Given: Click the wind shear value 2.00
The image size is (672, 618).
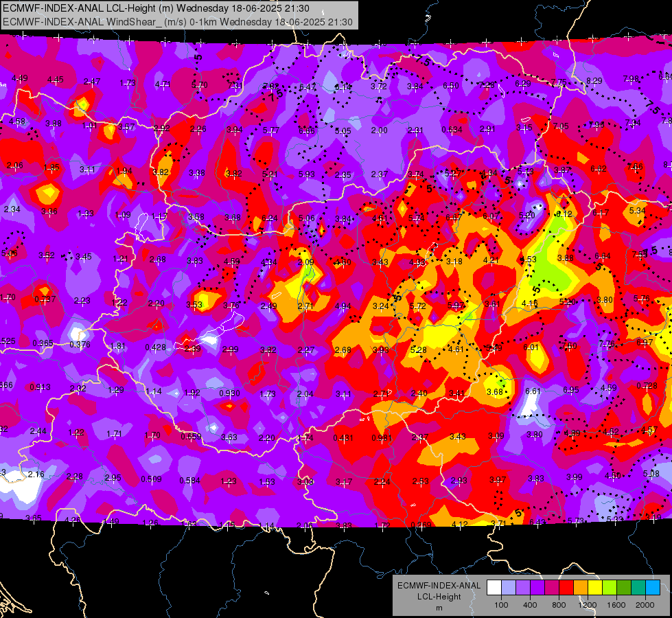Looking at the screenshot, I should (380, 130).
